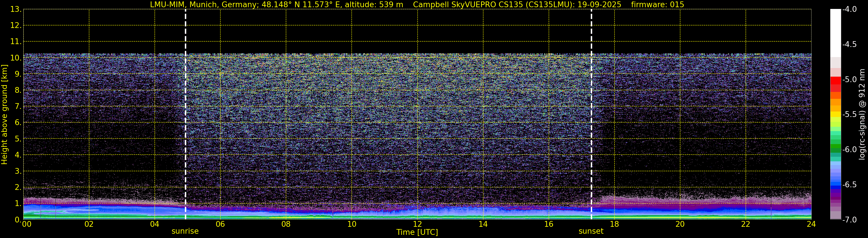Click the "12" tick on the time axis
Image resolution: width=868 pixels, height=238 pixels.
coord(417,224)
